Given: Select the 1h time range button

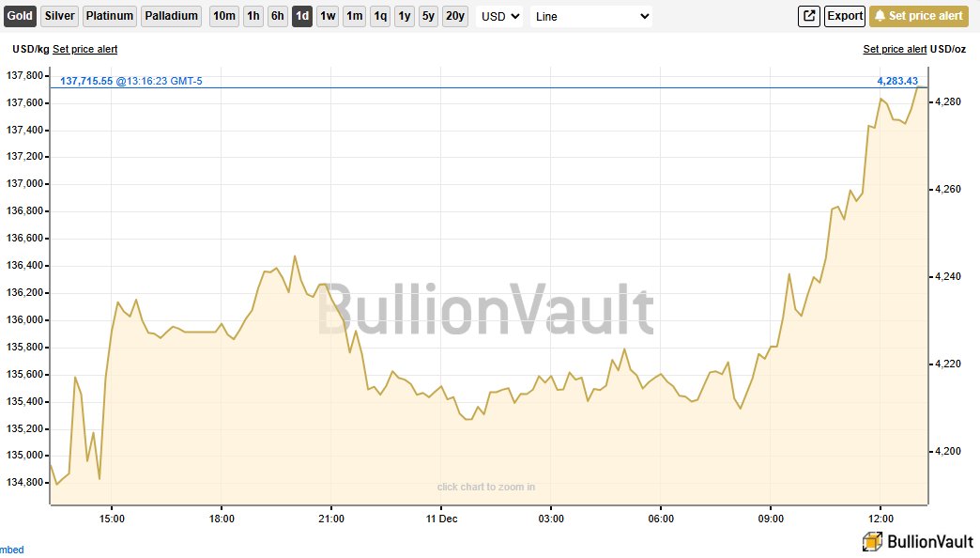Looking at the screenshot, I should point(252,15).
